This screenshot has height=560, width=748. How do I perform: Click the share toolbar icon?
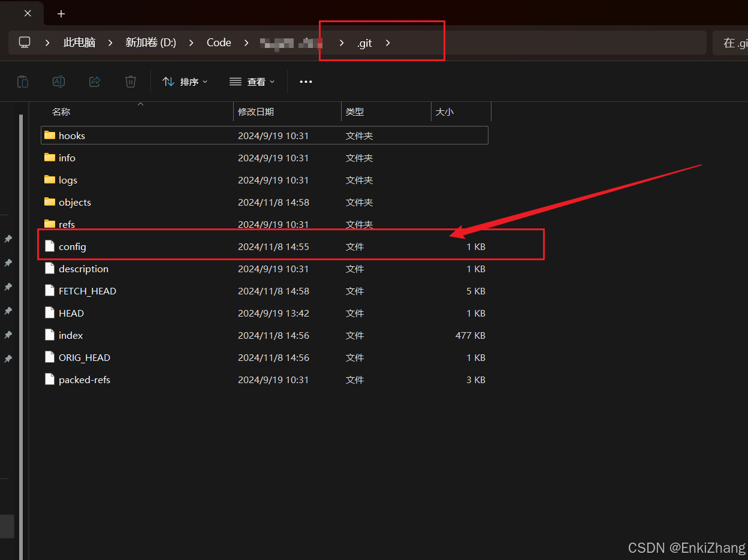95,82
